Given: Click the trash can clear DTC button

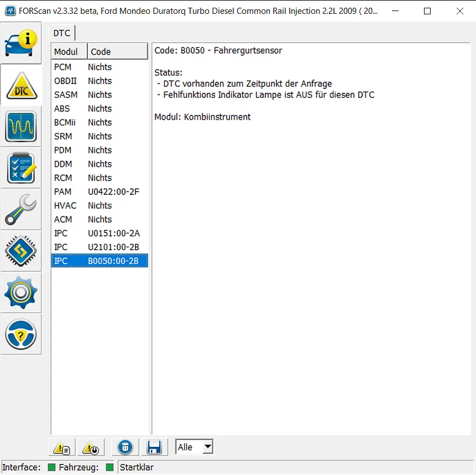Looking at the screenshot, I should (125, 447).
